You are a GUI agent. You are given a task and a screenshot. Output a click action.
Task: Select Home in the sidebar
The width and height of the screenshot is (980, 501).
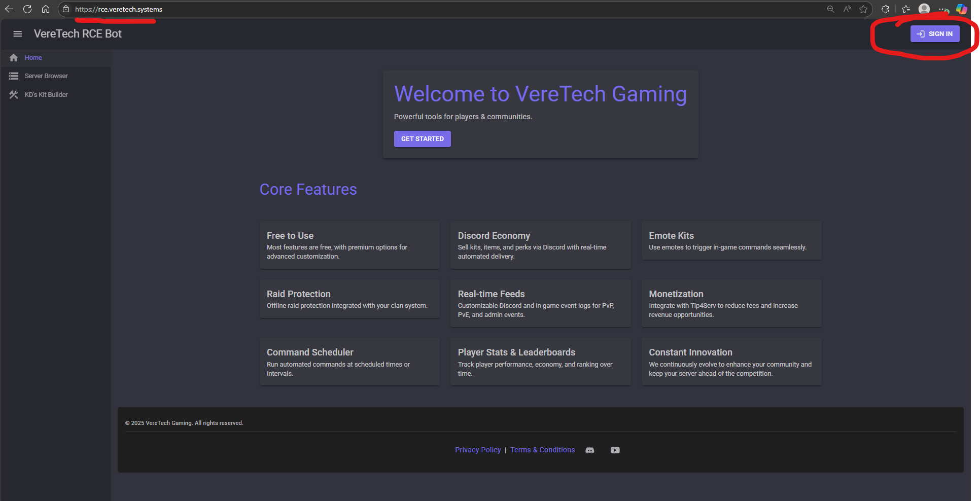coord(55,58)
